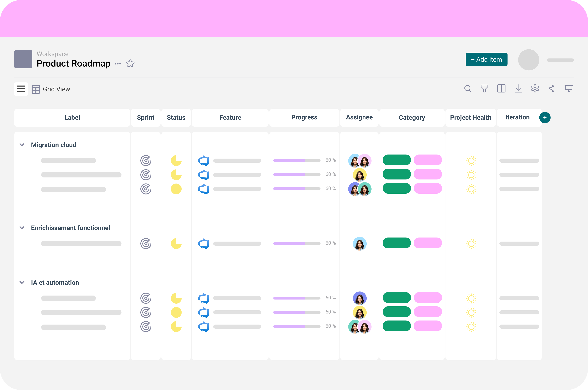This screenshot has height=390, width=588.
Task: Click the download arrow icon
Action: [x=518, y=89]
